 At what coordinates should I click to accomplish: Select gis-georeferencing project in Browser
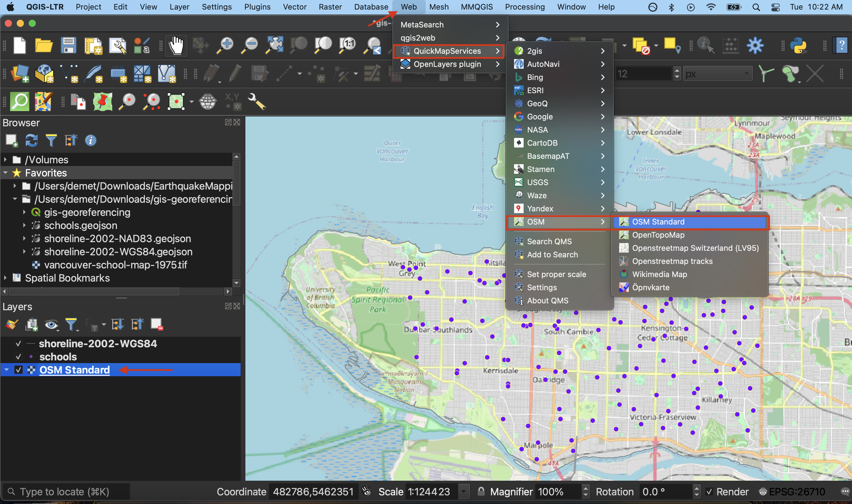(x=87, y=212)
